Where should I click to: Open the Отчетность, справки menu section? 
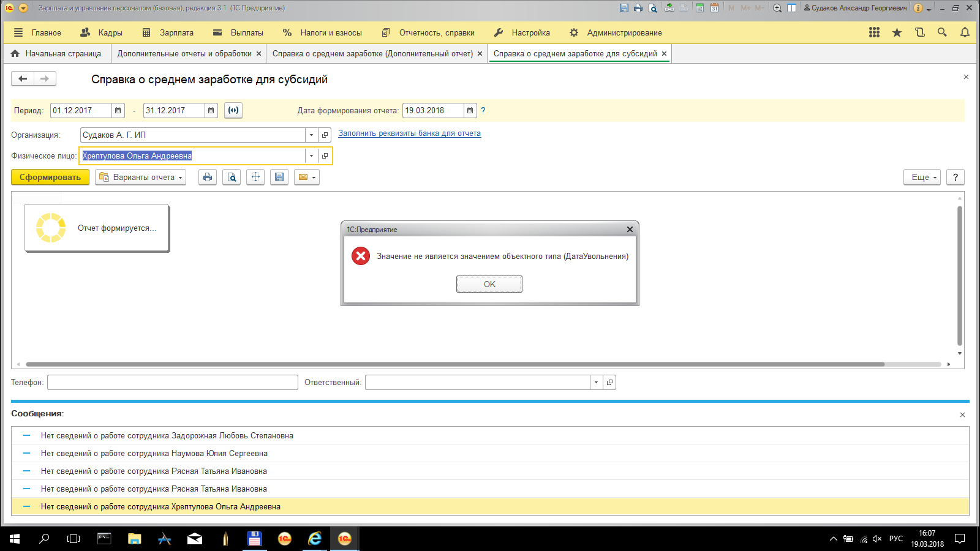pyautogui.click(x=428, y=32)
